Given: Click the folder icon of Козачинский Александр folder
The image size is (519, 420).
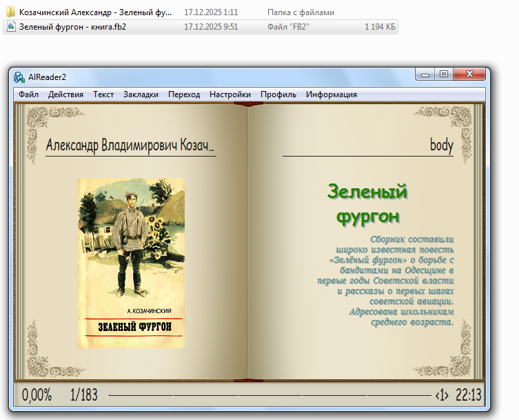Looking at the screenshot, I should click(10, 12).
